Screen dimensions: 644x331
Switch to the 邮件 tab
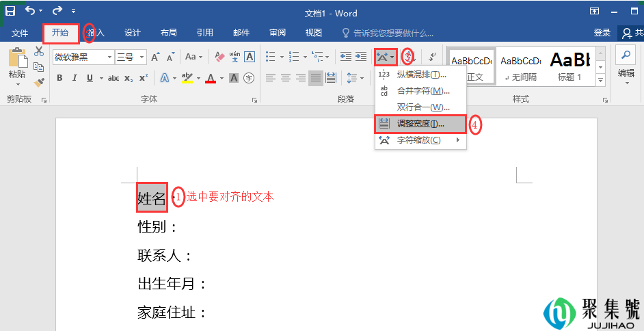tap(241, 33)
